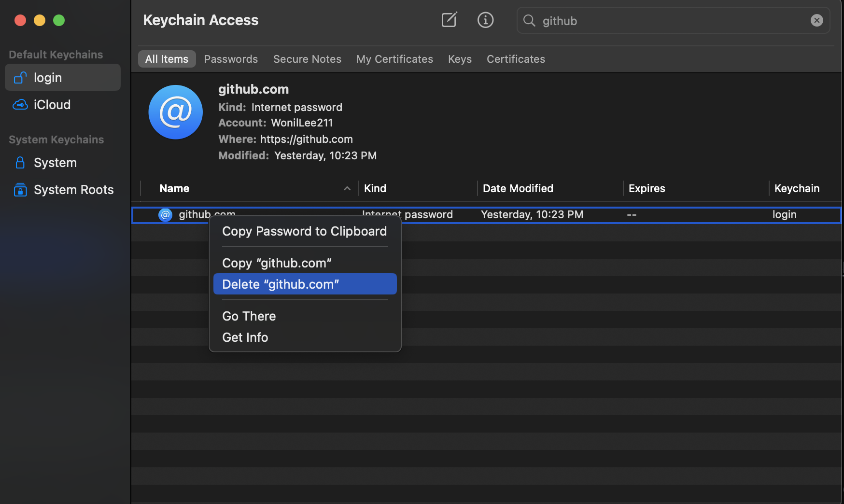Choose Copy “github.com” from the context menu
The image size is (844, 504).
point(305,263)
